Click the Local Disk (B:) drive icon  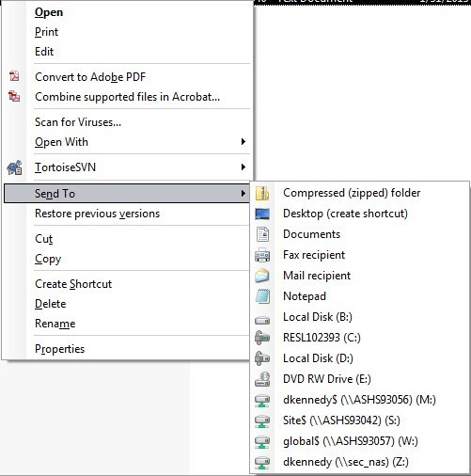(262, 321)
